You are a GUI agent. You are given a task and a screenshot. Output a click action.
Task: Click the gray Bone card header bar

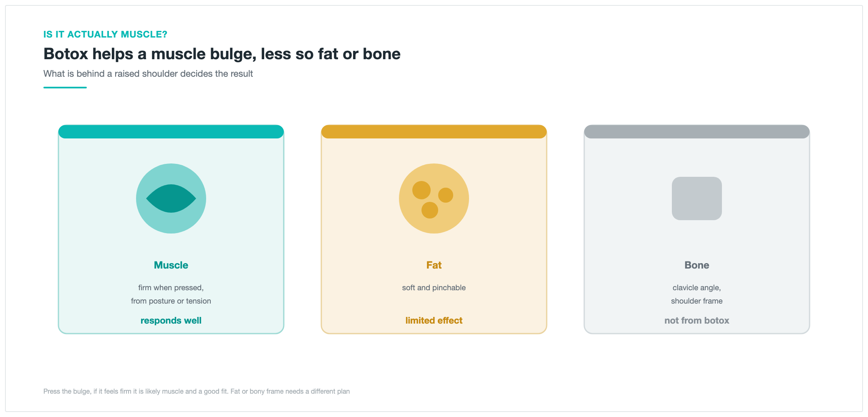(697, 132)
